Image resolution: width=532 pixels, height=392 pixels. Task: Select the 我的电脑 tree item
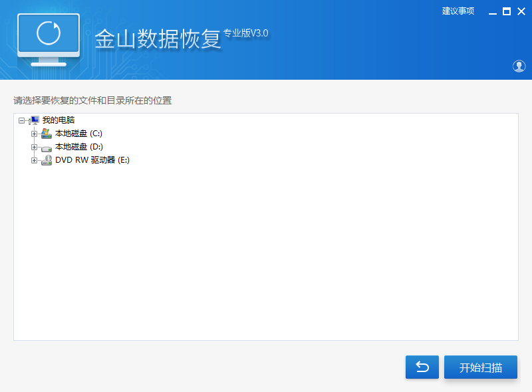tap(59, 120)
